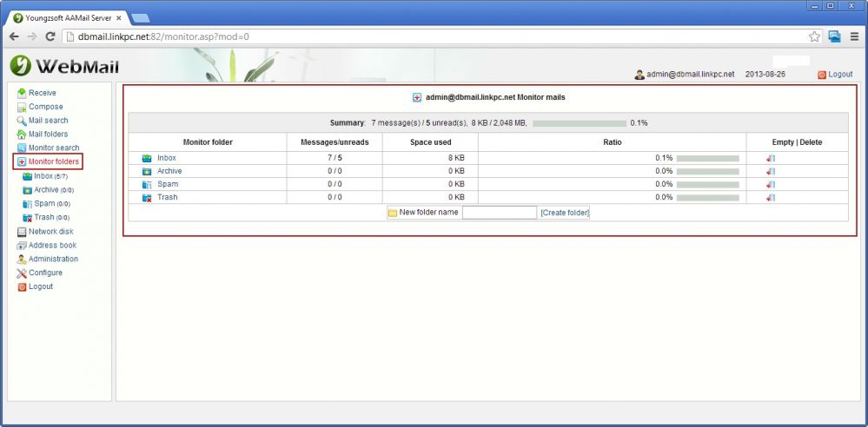This screenshot has height=427, width=868.
Task: Open Trash (0/0) in the sidebar tree
Action: coord(52,218)
